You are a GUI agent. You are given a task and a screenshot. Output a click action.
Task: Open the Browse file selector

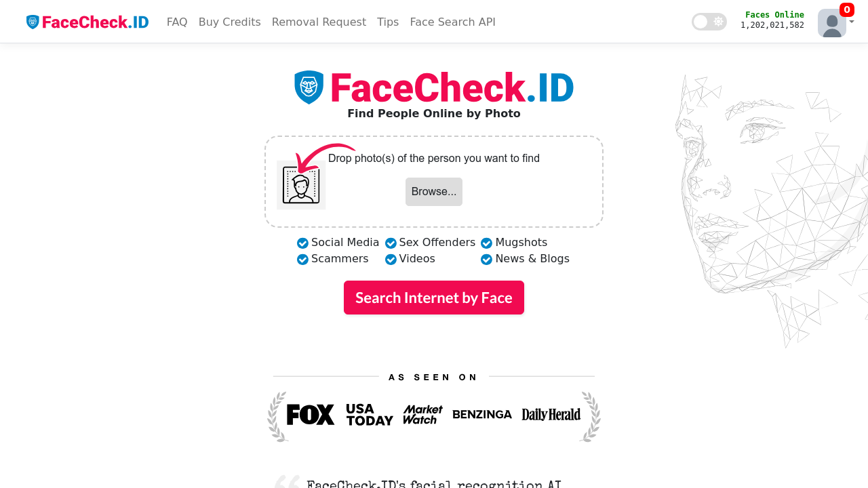(x=433, y=191)
